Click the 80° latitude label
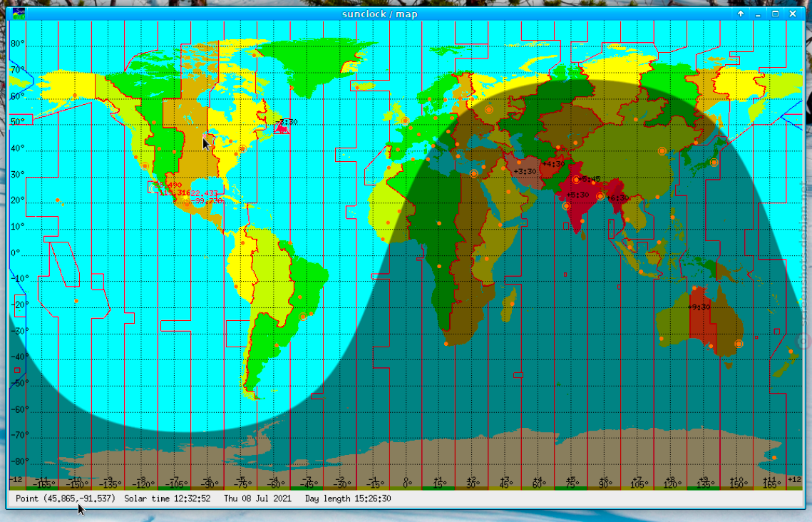Screen dimensions: 812x522 (18, 43)
